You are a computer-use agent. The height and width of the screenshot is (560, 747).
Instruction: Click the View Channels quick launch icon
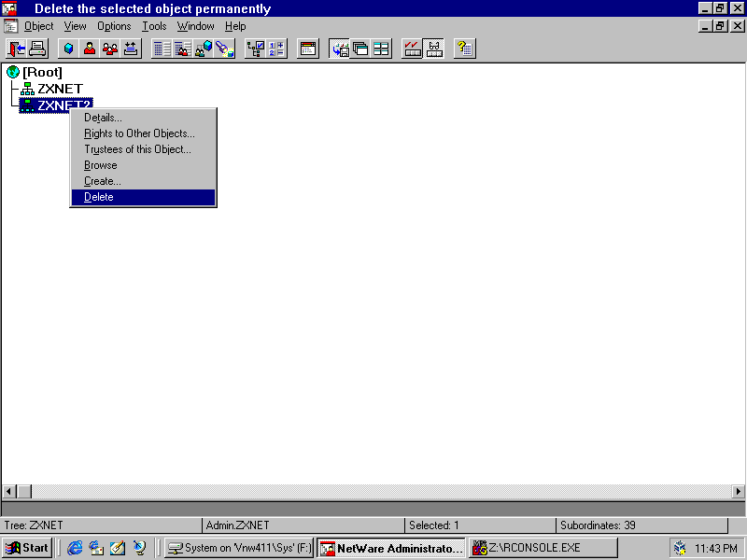tap(139, 548)
